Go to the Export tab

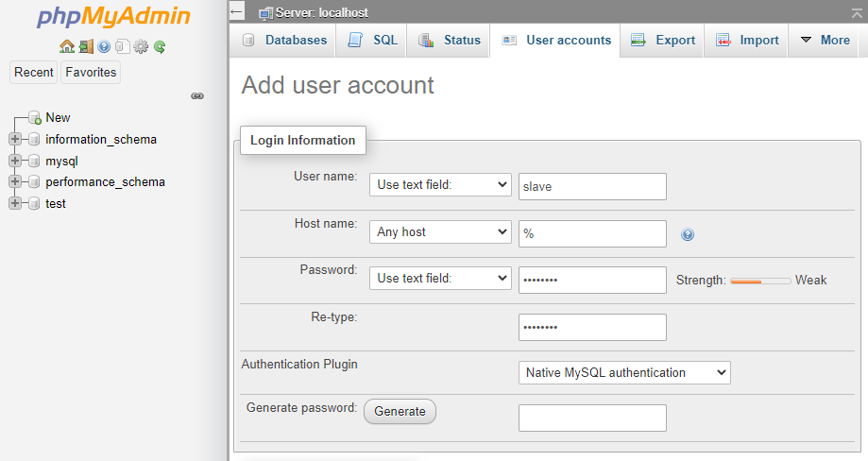[662, 40]
